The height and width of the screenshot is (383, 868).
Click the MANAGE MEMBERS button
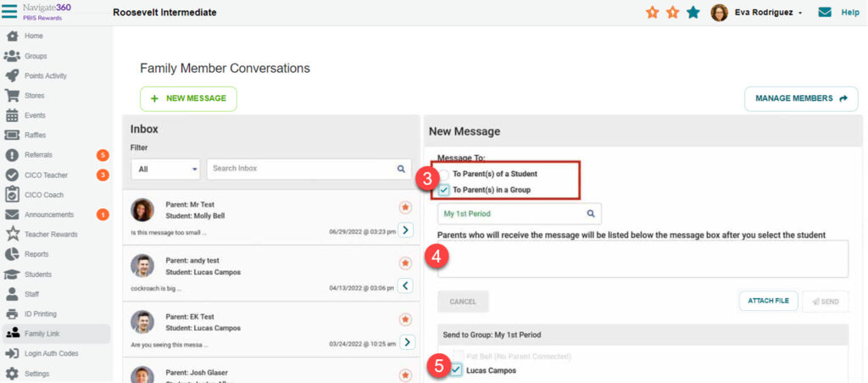tap(801, 98)
